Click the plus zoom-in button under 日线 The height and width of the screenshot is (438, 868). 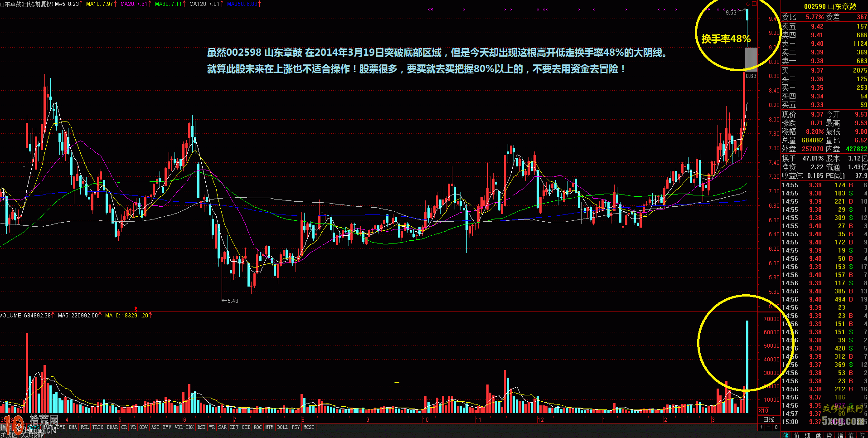(761, 427)
